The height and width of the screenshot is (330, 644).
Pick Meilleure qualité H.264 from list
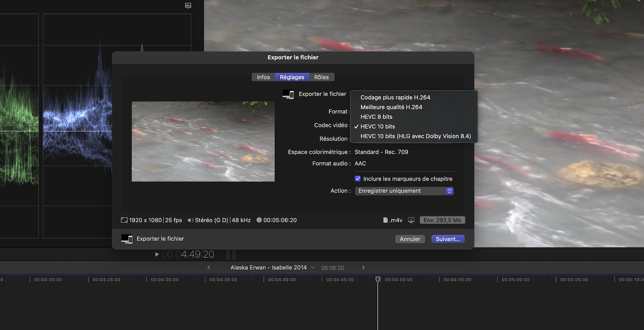pyautogui.click(x=391, y=107)
